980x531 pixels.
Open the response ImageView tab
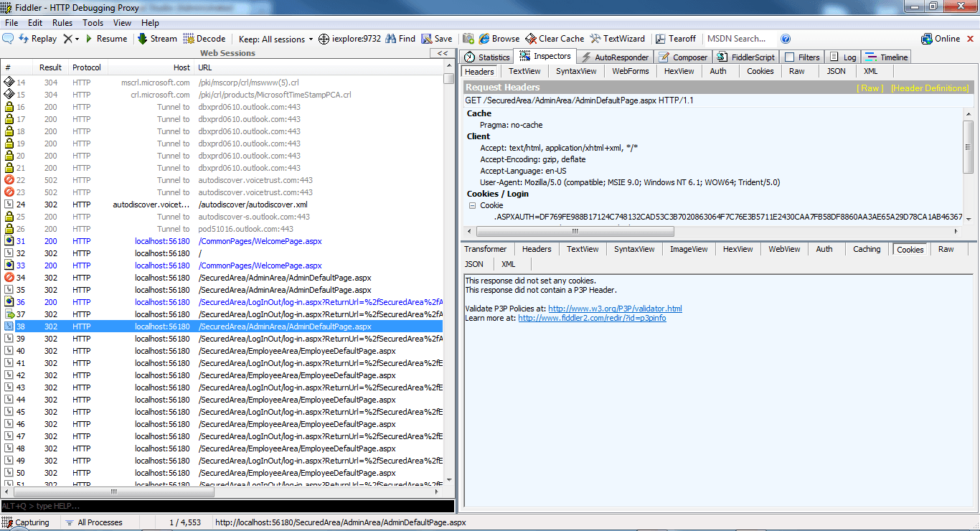(x=689, y=249)
